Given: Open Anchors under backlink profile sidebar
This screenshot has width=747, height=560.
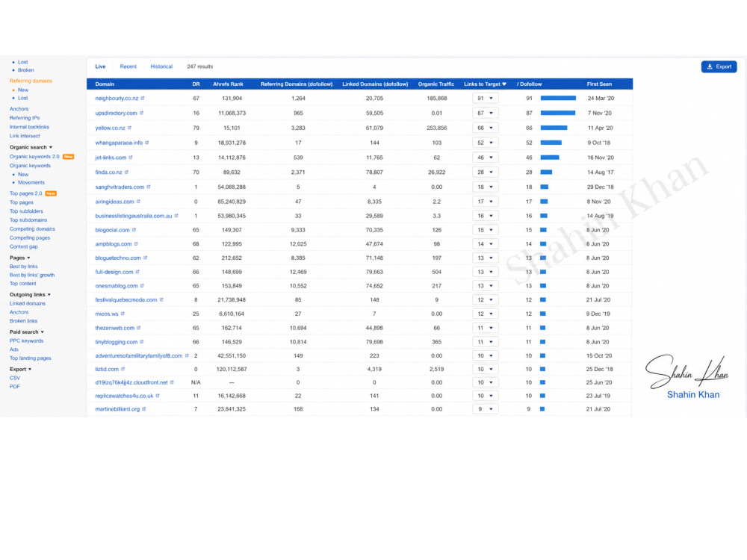Looking at the screenshot, I should coord(19,109).
